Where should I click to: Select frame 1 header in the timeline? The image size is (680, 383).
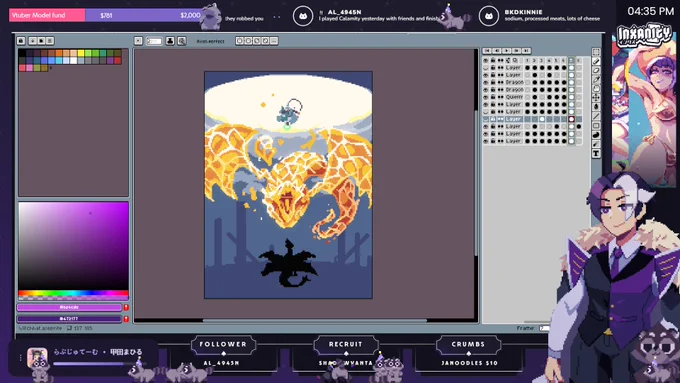click(527, 61)
